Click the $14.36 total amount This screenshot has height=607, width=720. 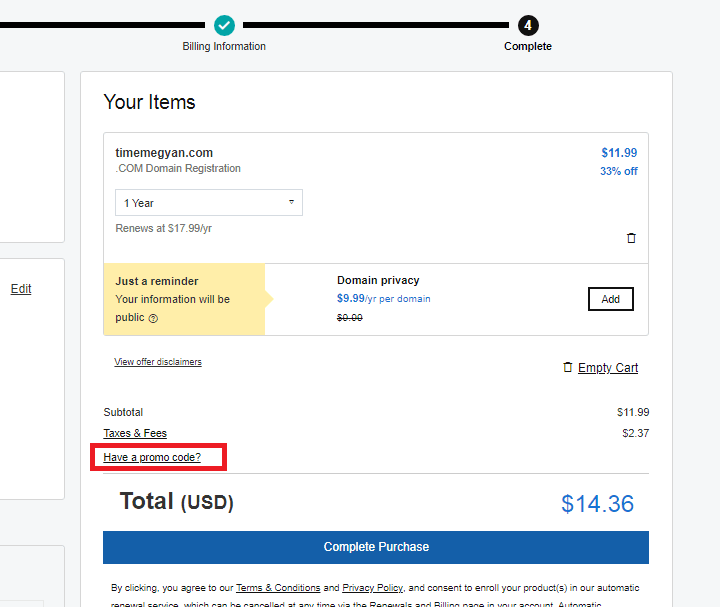click(597, 504)
